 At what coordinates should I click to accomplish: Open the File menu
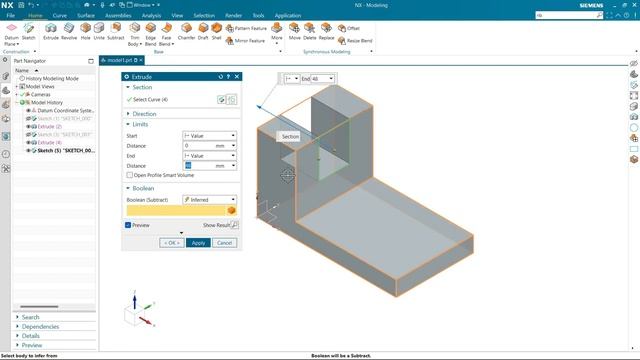point(11,16)
